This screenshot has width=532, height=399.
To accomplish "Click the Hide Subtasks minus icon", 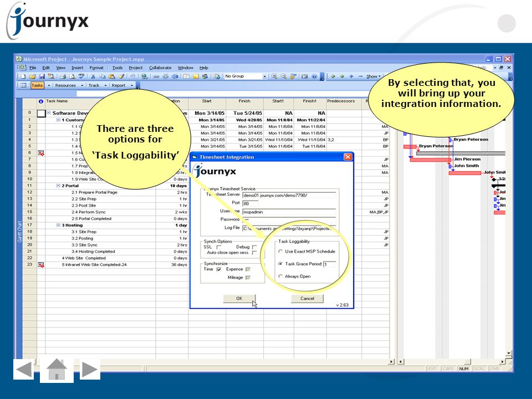I will [x=360, y=76].
